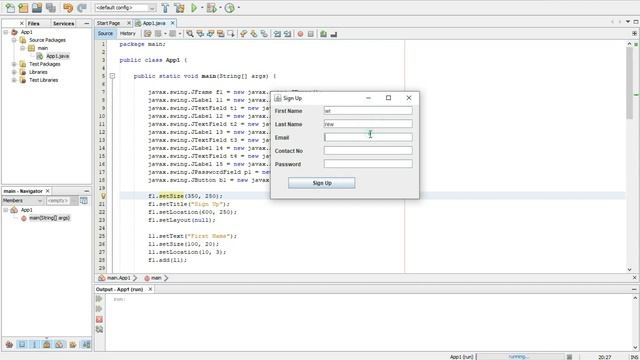The height and width of the screenshot is (360, 640).
Task: Toggle Show Non-Public Members in Navigator
Action: [x=47, y=344]
